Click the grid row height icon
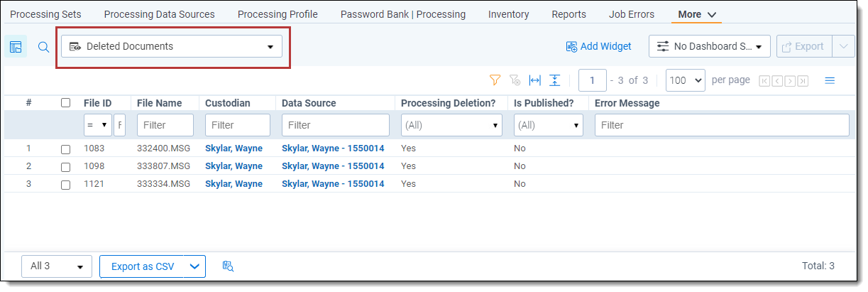 click(555, 80)
